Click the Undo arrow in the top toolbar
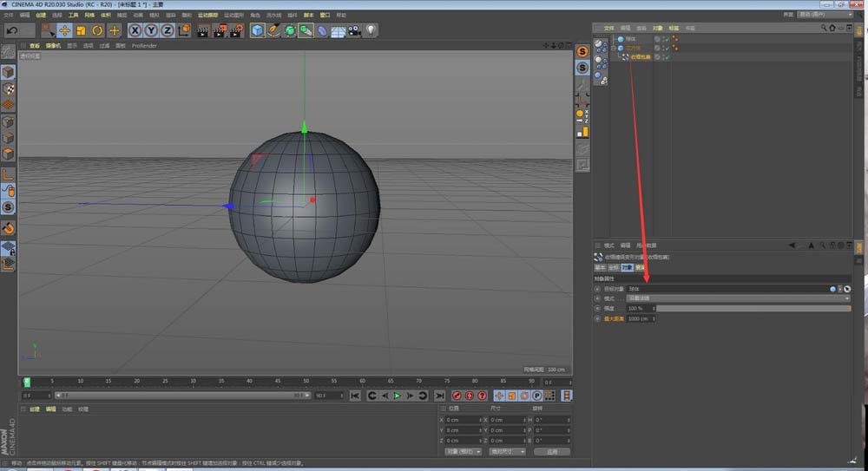The width and height of the screenshot is (868, 471). [x=12, y=30]
